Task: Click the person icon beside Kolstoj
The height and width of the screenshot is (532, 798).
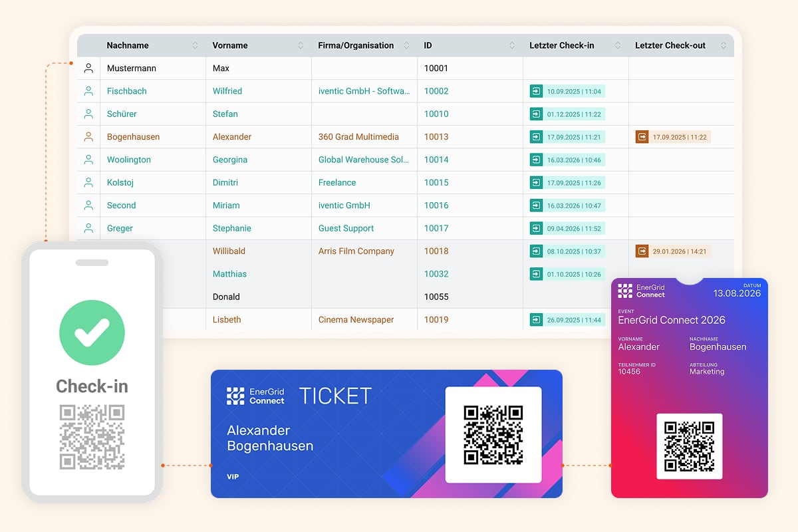Action: [88, 182]
